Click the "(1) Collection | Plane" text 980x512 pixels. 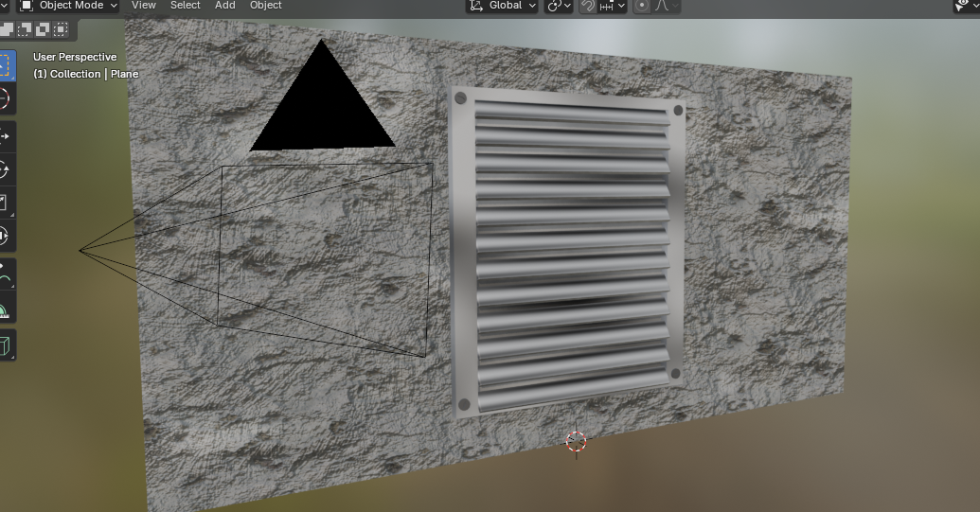85,74
